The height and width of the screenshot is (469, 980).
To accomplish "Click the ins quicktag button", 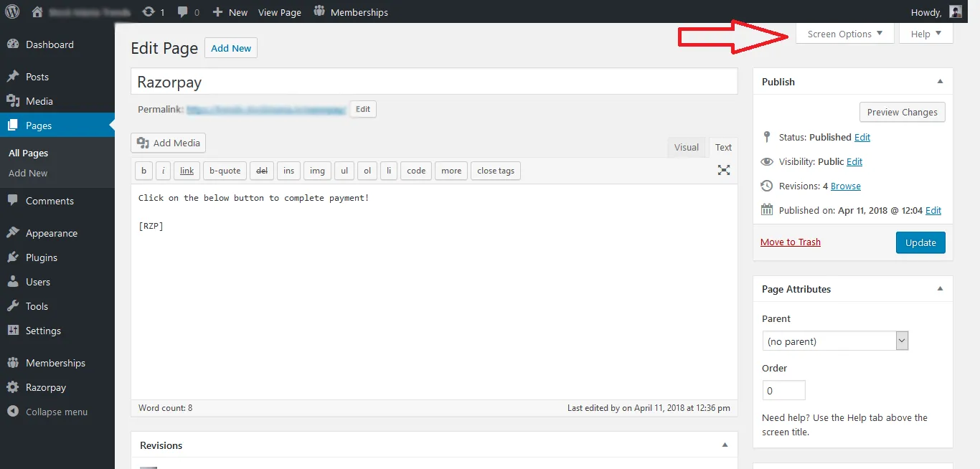I will [288, 171].
